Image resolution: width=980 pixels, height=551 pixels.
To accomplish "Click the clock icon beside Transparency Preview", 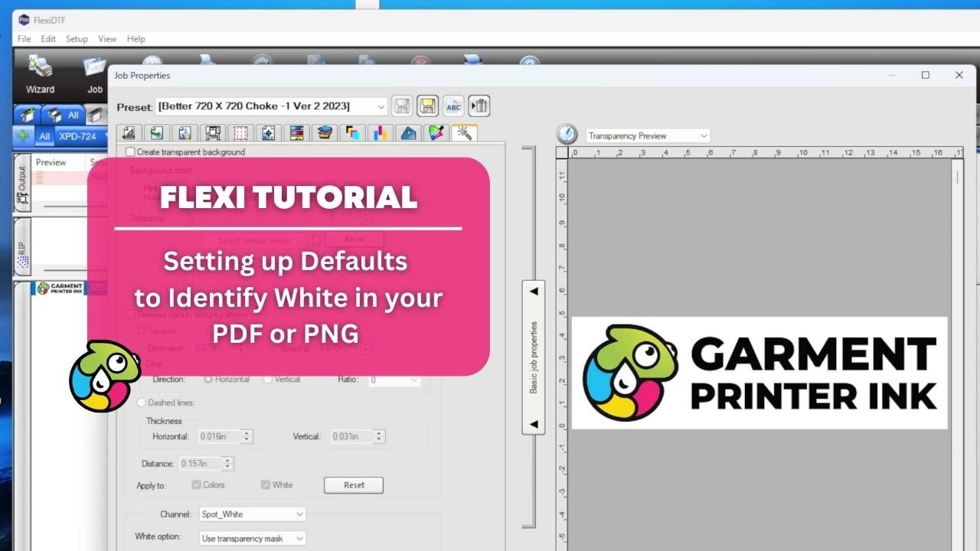I will (567, 135).
